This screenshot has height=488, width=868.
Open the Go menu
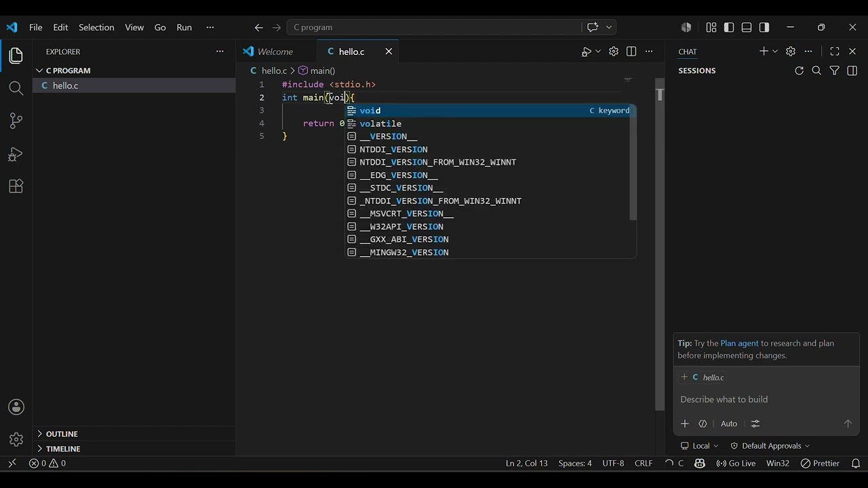point(160,27)
